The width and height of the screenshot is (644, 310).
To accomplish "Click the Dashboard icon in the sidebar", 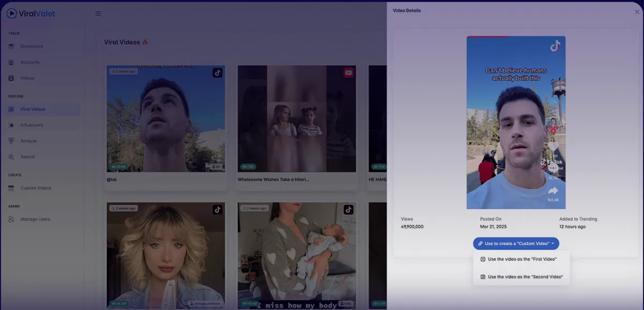I will click(11, 46).
